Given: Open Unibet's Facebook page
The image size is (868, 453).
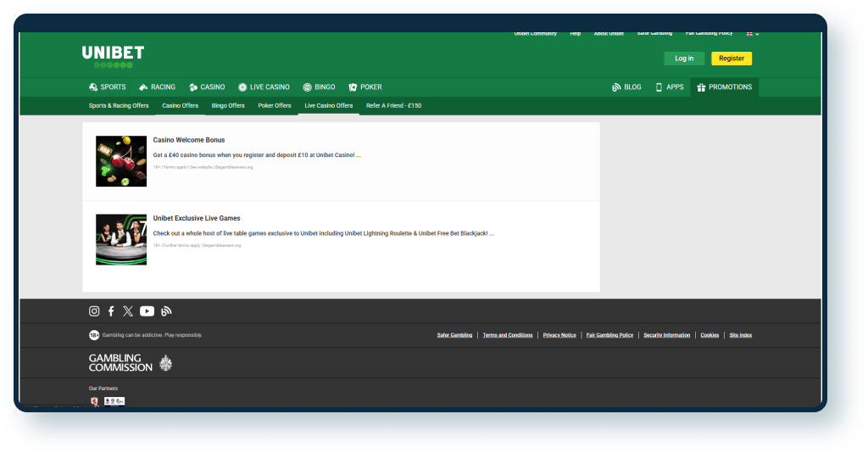Looking at the screenshot, I should 111,311.
